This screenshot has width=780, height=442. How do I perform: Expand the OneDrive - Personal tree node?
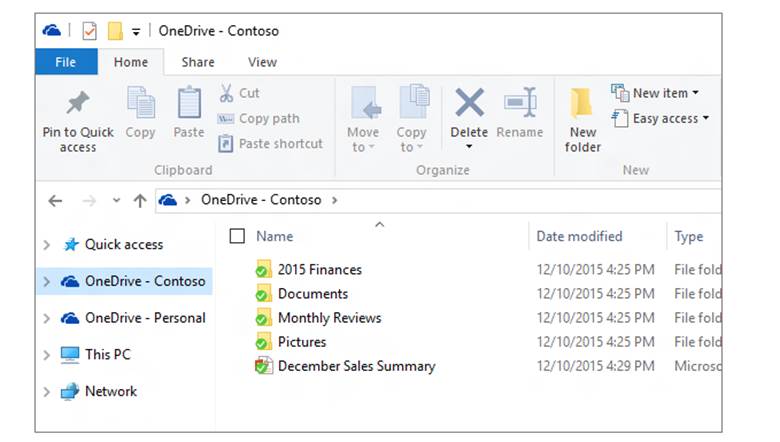point(47,318)
